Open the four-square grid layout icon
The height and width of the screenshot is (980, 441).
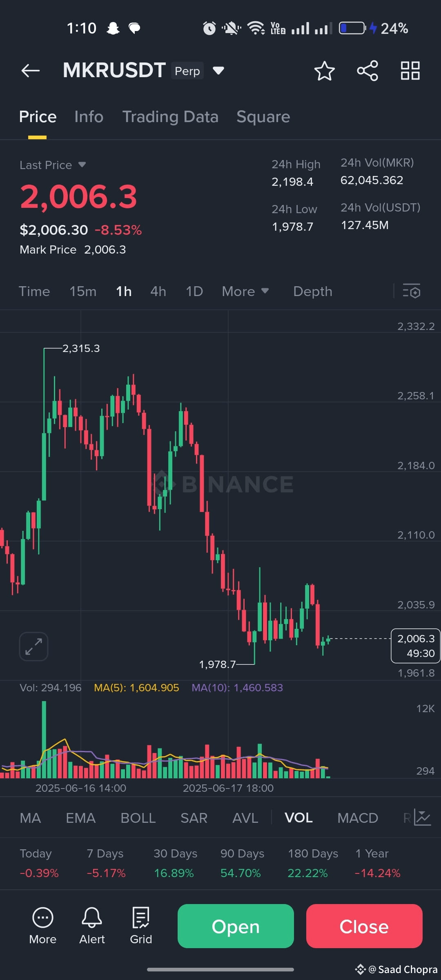410,71
